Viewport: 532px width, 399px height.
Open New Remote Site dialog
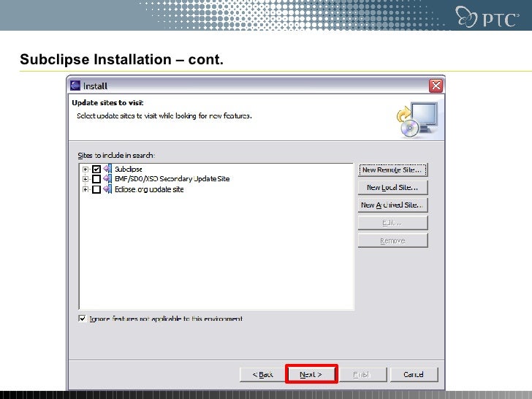tap(392, 170)
